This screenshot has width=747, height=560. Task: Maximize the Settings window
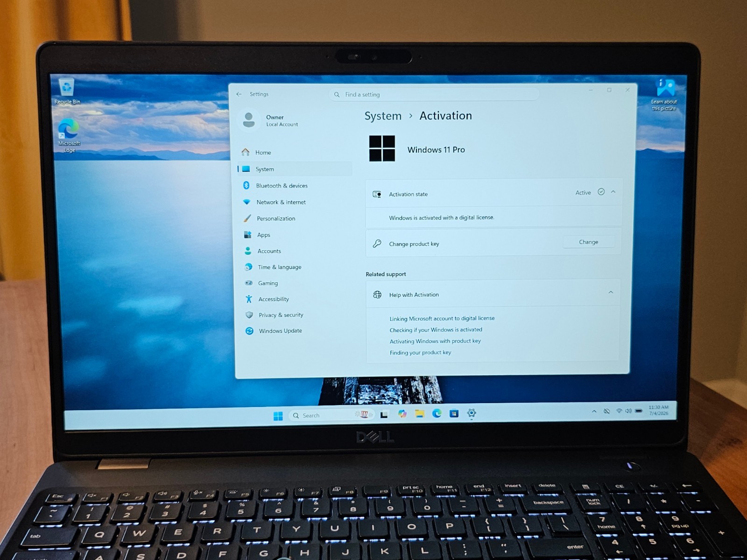coord(609,90)
